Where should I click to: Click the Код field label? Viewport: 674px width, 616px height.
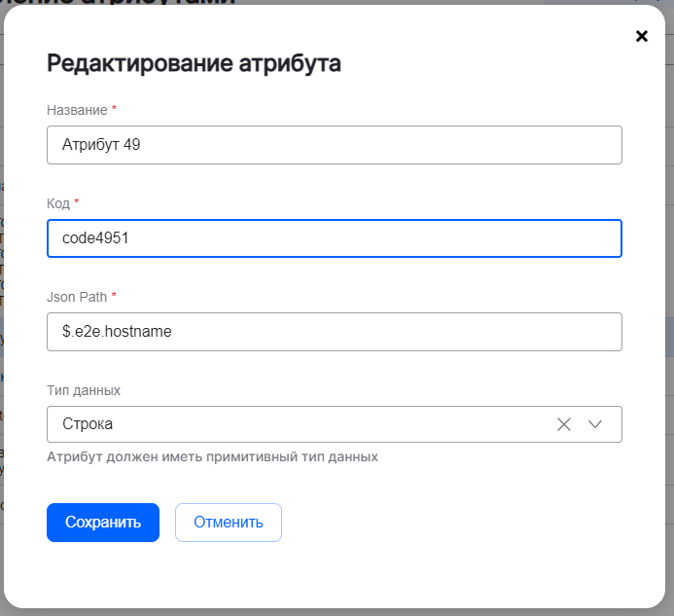coord(58,203)
